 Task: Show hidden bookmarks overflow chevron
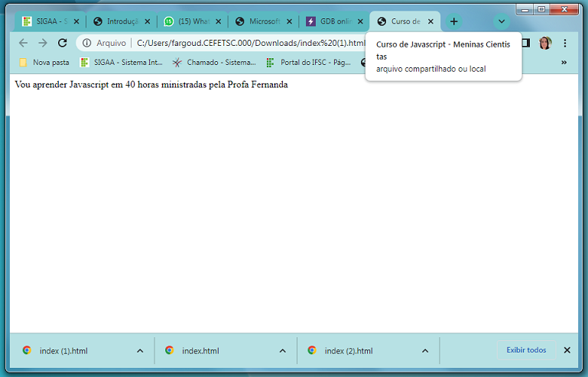coord(564,62)
